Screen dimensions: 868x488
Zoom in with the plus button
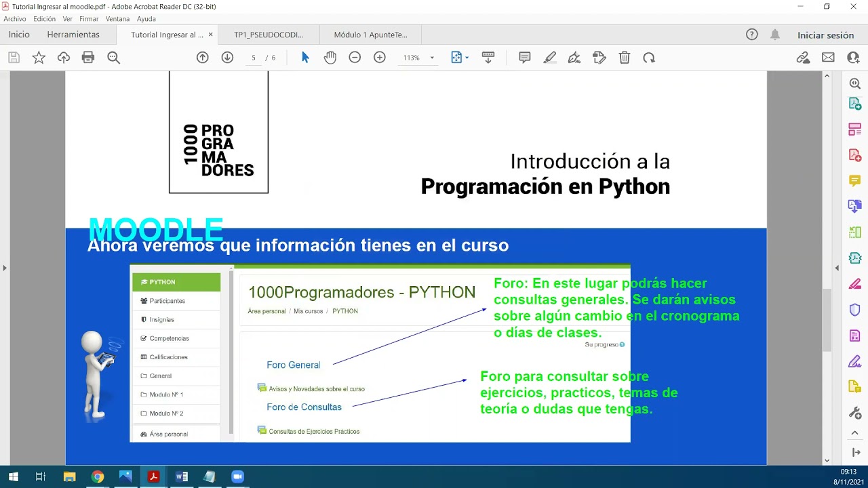click(x=380, y=58)
